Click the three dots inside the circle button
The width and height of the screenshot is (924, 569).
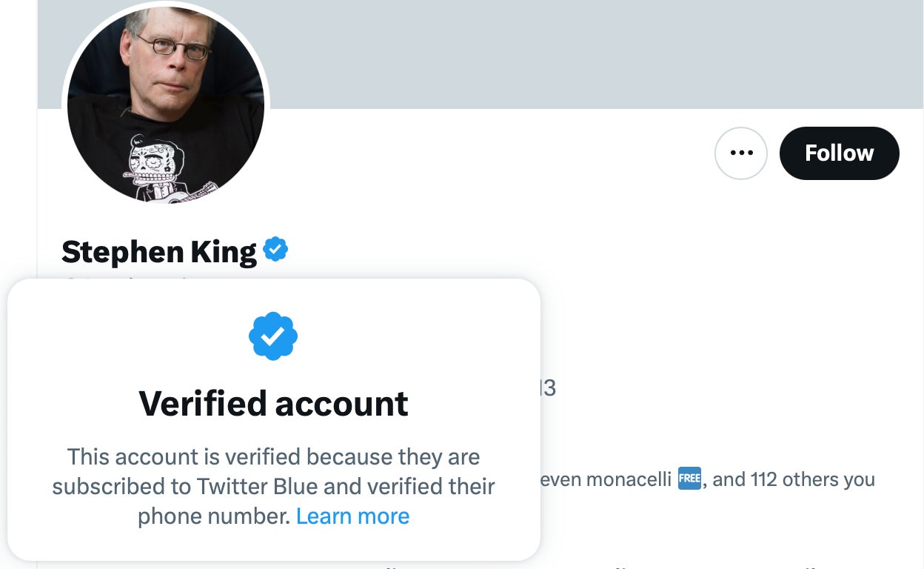(x=741, y=153)
